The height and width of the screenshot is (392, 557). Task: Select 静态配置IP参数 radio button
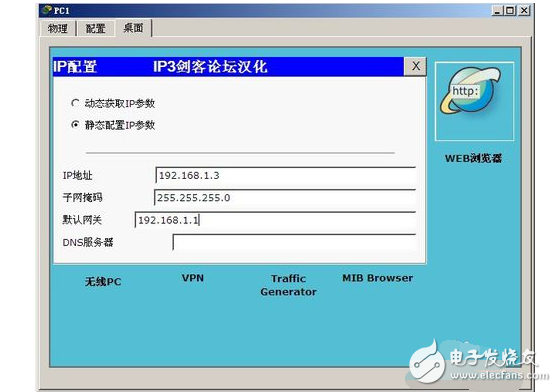click(75, 125)
